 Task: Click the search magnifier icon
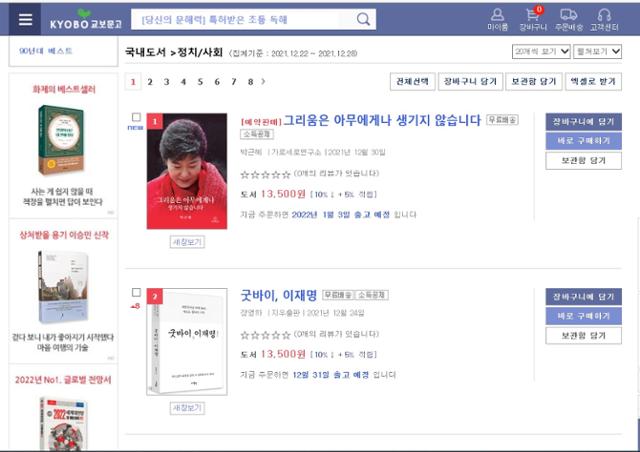coord(363,19)
